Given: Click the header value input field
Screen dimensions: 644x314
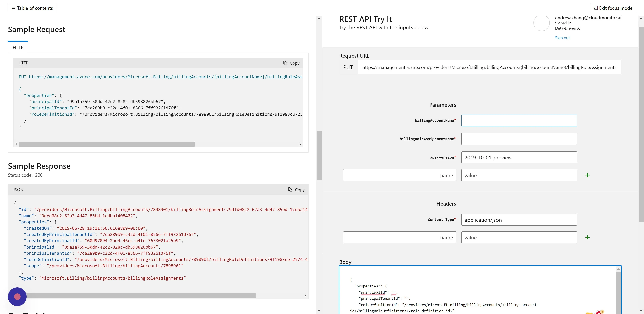Looking at the screenshot, I should 519,238.
